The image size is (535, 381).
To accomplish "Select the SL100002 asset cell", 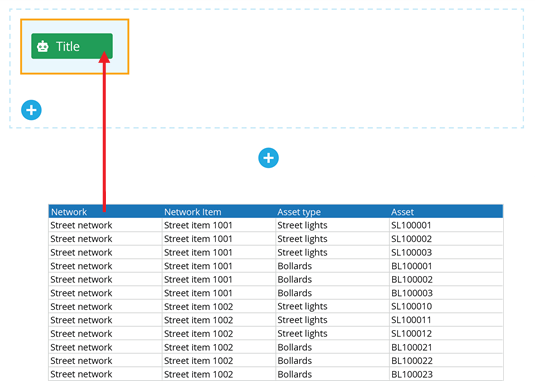I will [446, 239].
